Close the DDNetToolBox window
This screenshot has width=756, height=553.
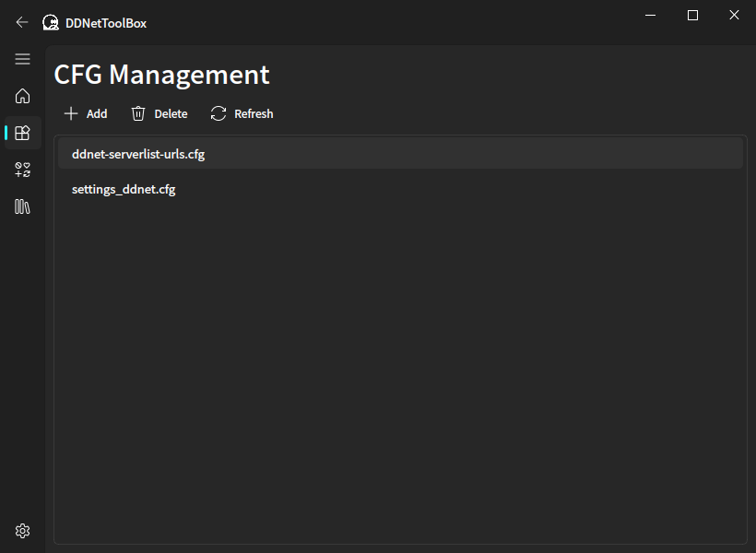pos(734,16)
